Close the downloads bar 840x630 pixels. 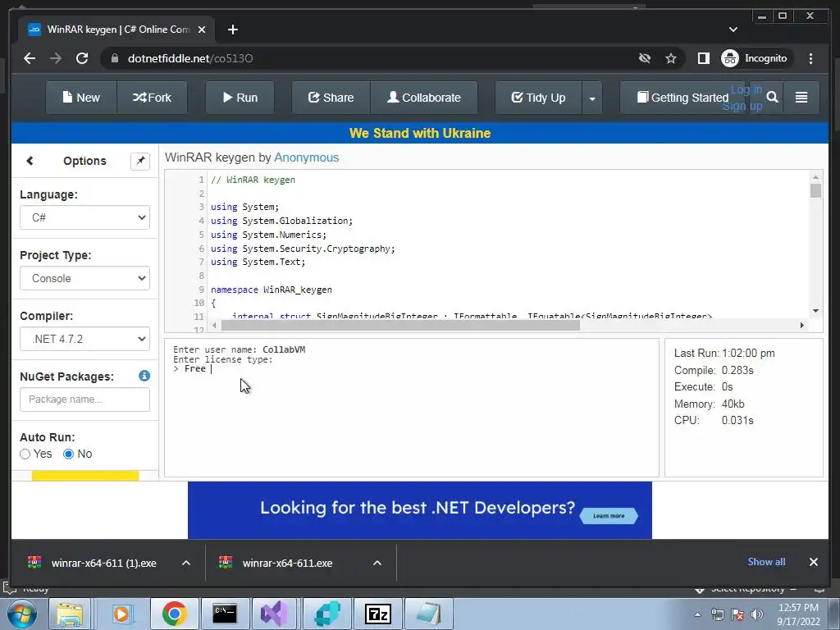click(x=813, y=562)
